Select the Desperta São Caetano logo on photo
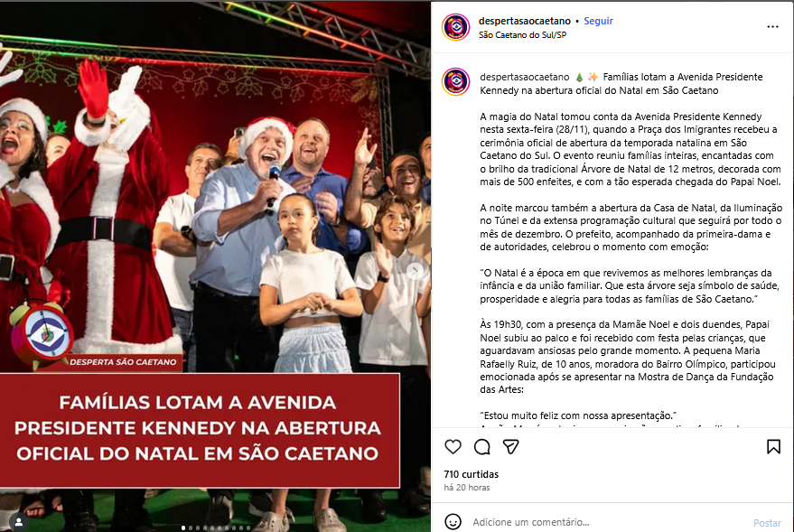This screenshot has width=794, height=532. point(42,334)
